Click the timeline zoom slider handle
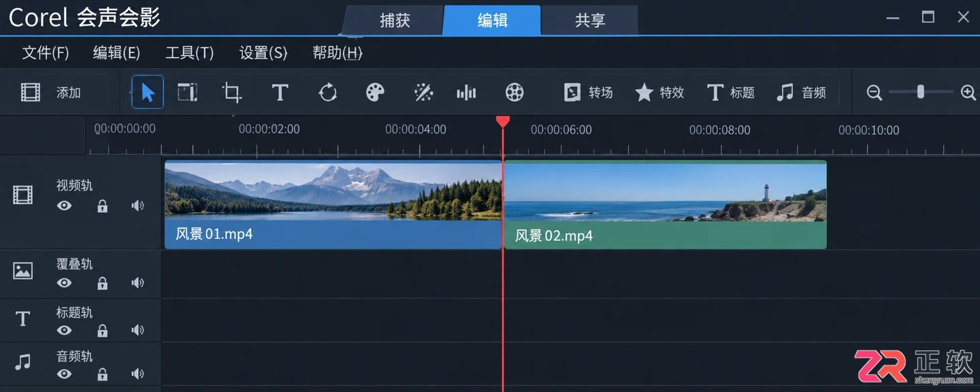The height and width of the screenshot is (392, 980). click(920, 91)
